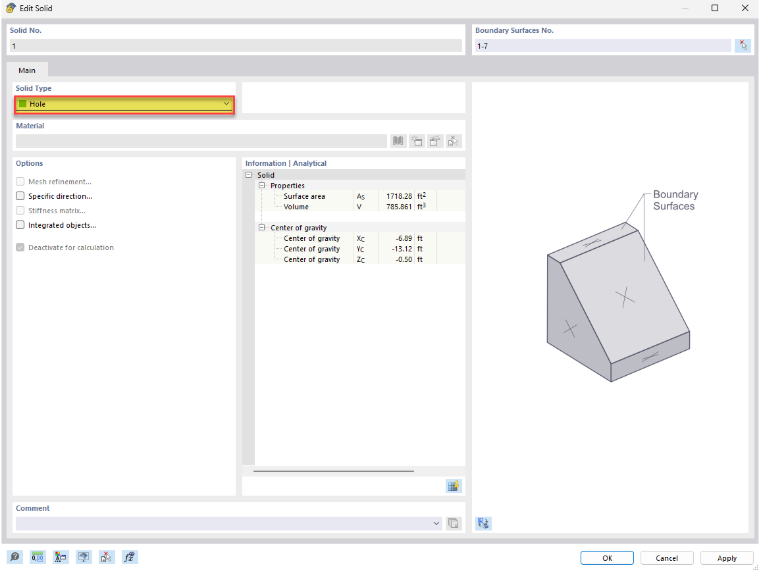The width and height of the screenshot is (760, 570).
Task: Open the Solid Type dropdown showing Hole
Action: pyautogui.click(x=125, y=104)
